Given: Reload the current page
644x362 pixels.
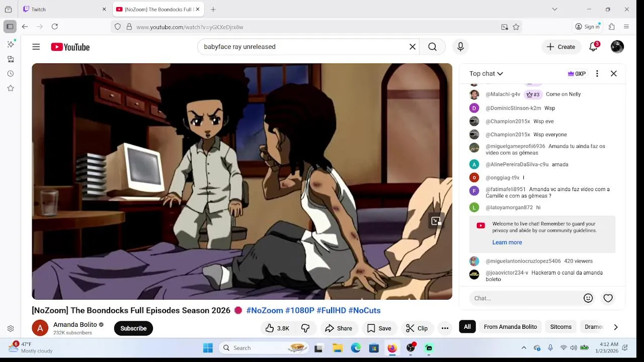Looking at the screenshot, I should [55, 27].
